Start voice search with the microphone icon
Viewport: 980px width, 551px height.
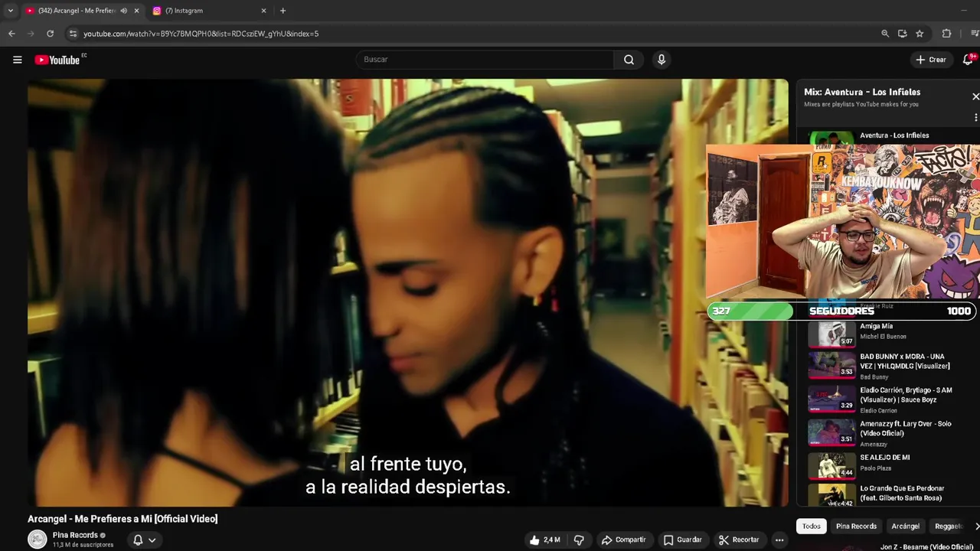pos(661,60)
